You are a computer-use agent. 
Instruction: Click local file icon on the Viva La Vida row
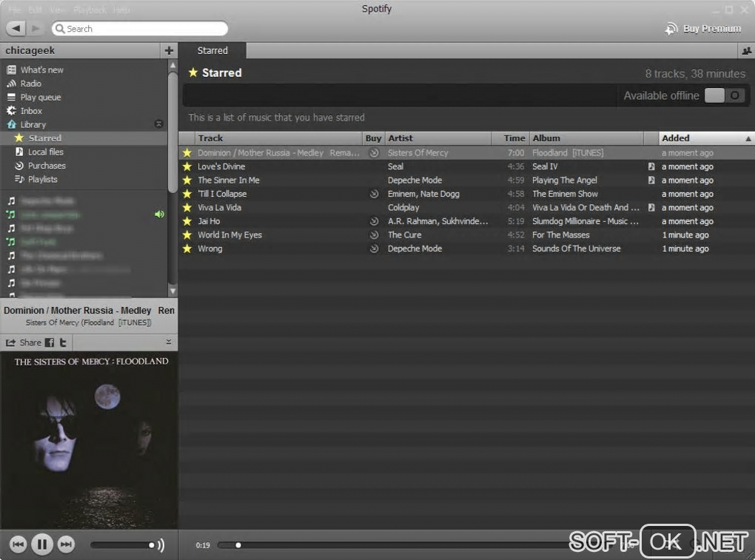651,207
